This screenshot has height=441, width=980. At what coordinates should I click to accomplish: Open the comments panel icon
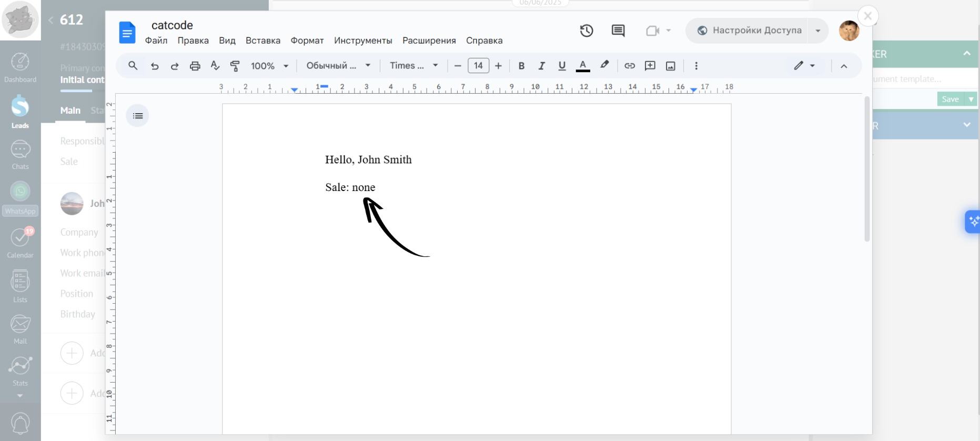pos(618,31)
